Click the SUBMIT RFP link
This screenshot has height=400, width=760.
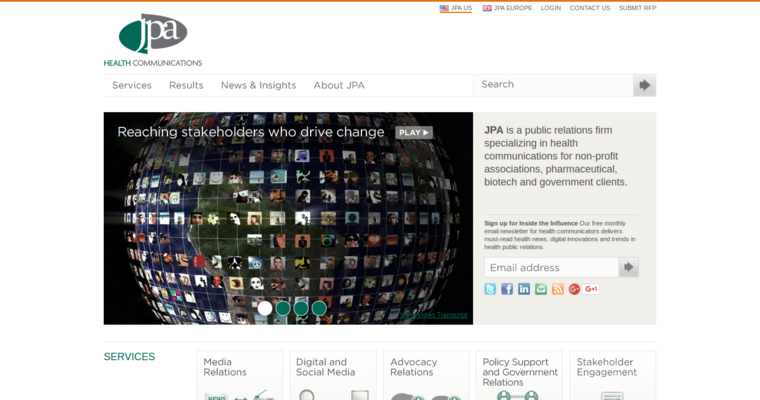pyautogui.click(x=637, y=8)
